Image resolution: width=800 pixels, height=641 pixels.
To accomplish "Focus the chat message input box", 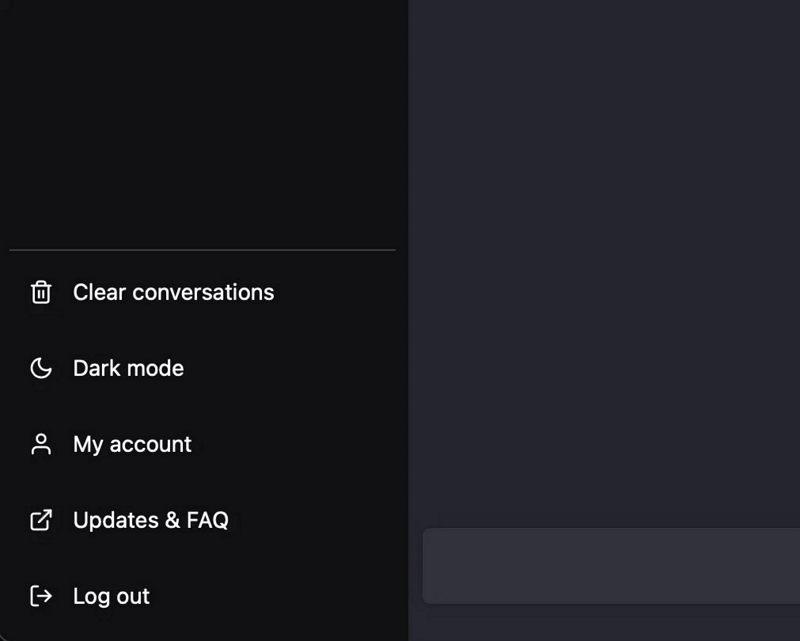I will click(x=611, y=566).
